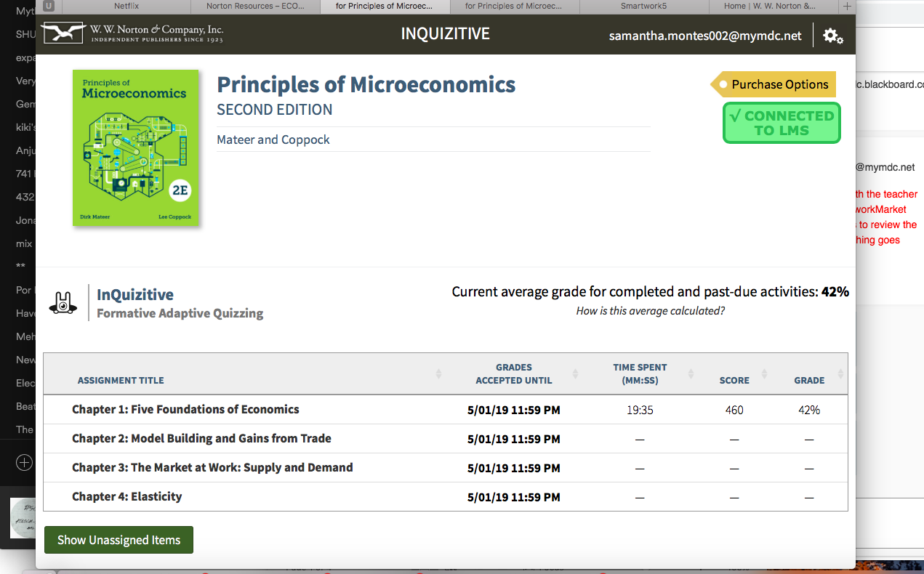Click the 42% grade cell for Chapter 1
924x574 pixels.
pyautogui.click(x=809, y=410)
